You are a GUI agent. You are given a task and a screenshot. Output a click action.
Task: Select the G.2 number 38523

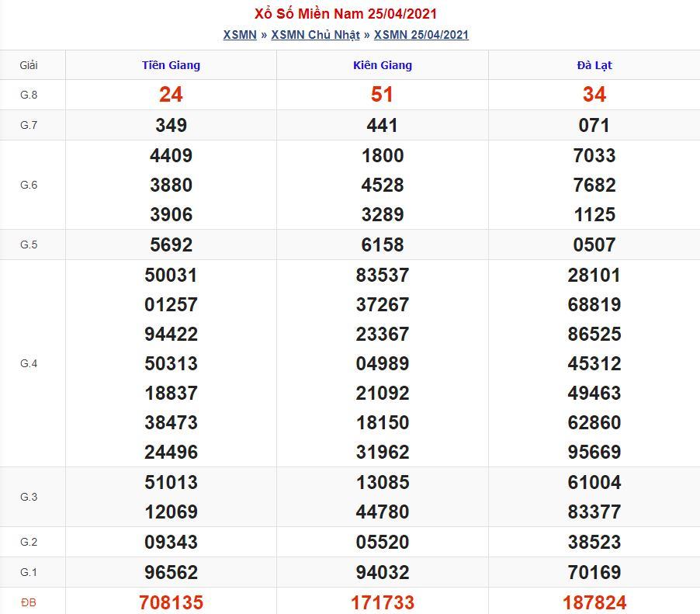click(x=594, y=542)
